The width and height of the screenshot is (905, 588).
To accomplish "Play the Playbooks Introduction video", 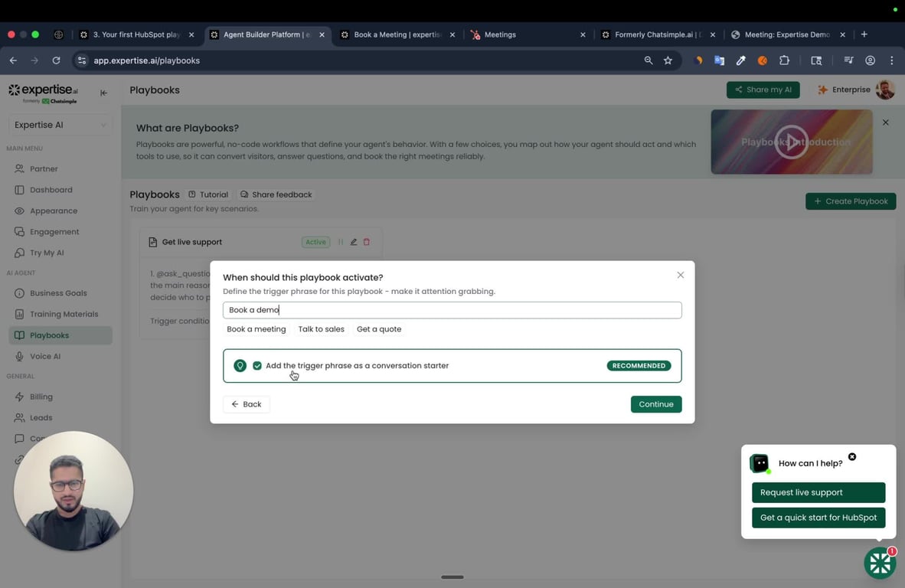I will 791,142.
